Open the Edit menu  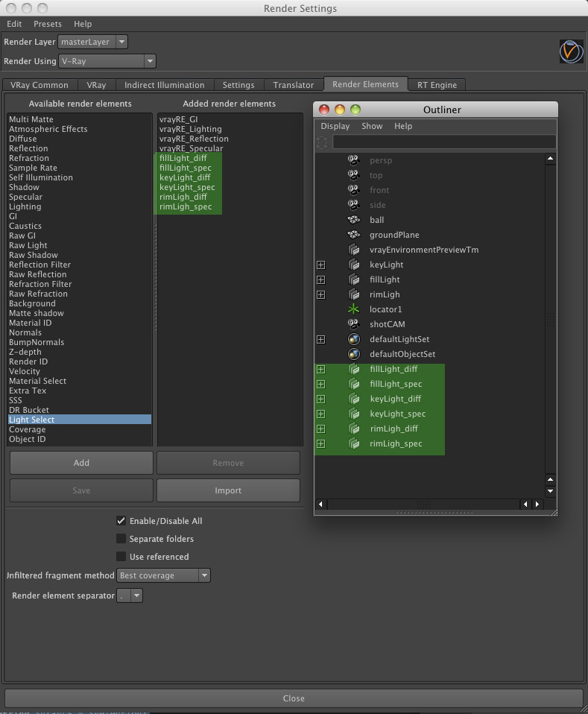(x=14, y=24)
